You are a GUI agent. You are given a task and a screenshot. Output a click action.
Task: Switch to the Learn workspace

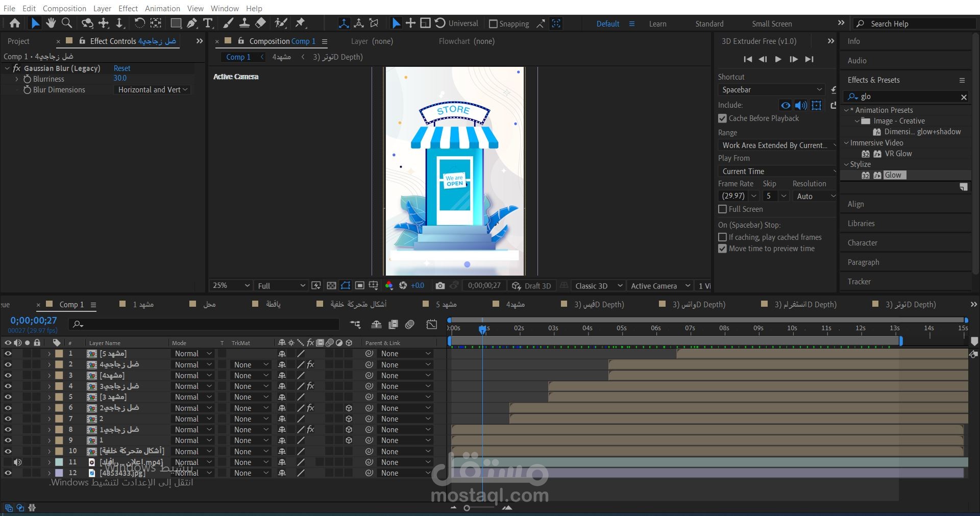click(657, 24)
